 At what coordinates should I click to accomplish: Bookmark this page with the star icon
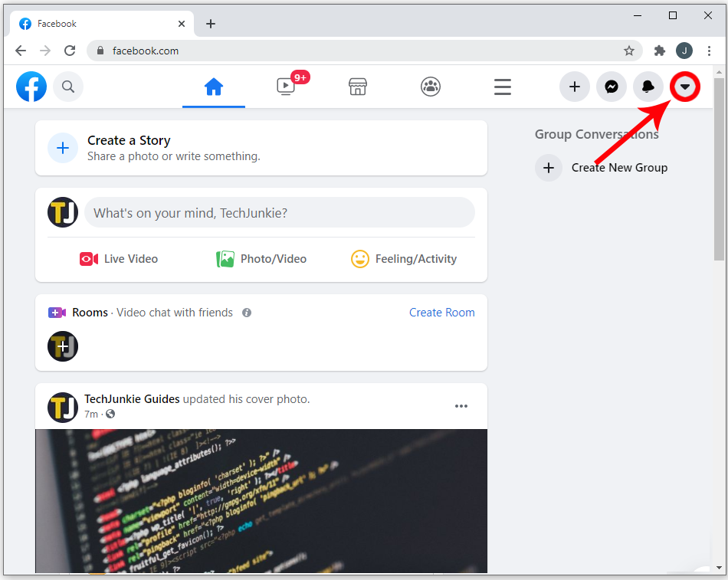pyautogui.click(x=628, y=51)
